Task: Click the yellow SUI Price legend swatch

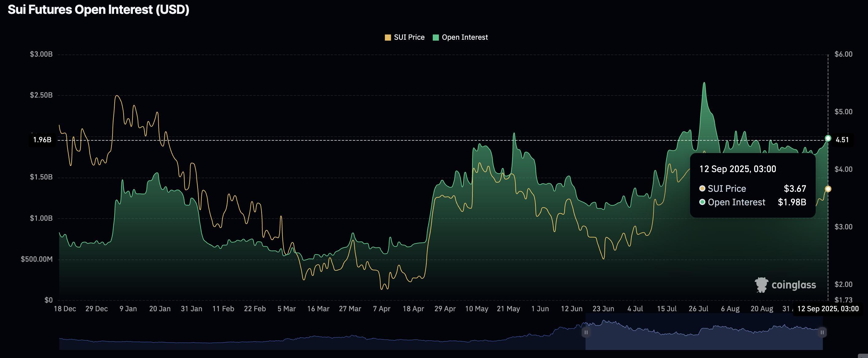Action: click(x=388, y=37)
